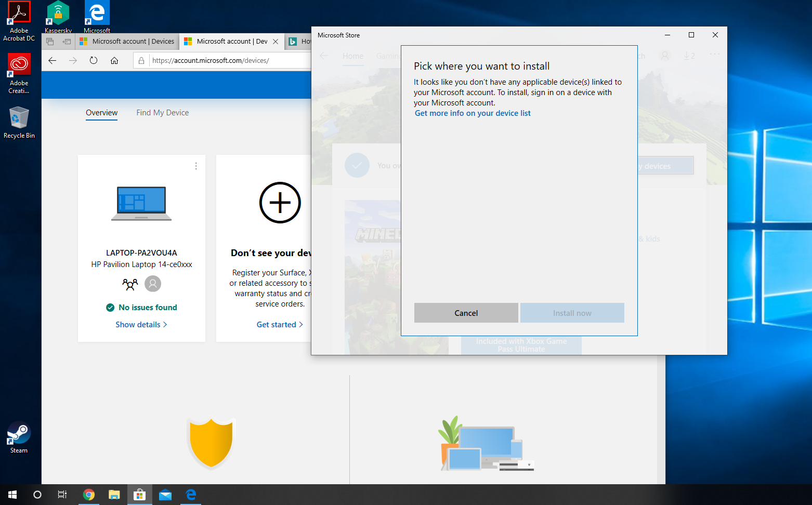
Task: Open Get more info on device list link
Action: pos(473,113)
